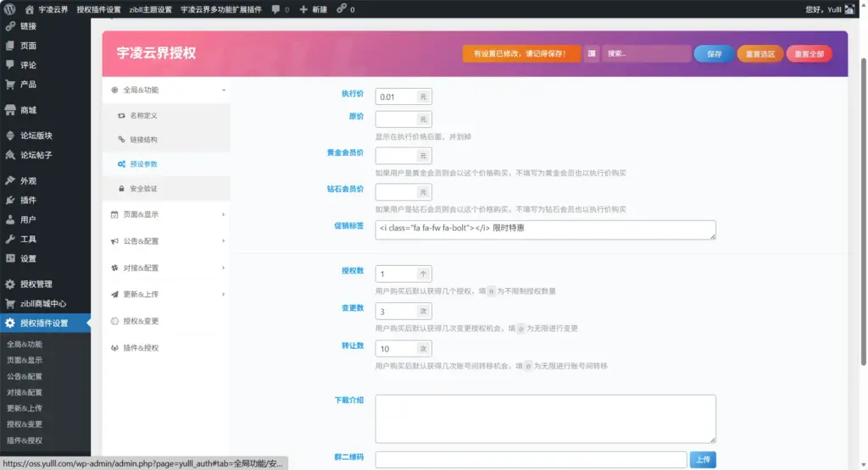
Task: Click the gear icon beside 授权管理
Action: pyautogui.click(x=10, y=285)
